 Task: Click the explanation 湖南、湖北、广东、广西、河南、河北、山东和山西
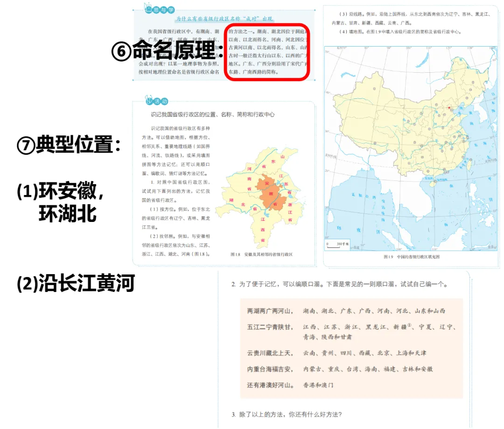coord(374,311)
